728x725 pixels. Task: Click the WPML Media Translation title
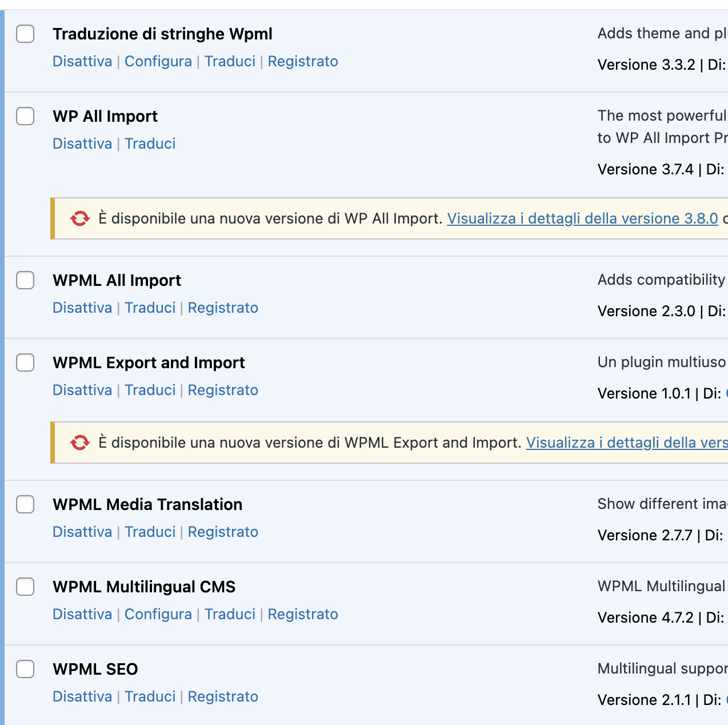point(147,504)
